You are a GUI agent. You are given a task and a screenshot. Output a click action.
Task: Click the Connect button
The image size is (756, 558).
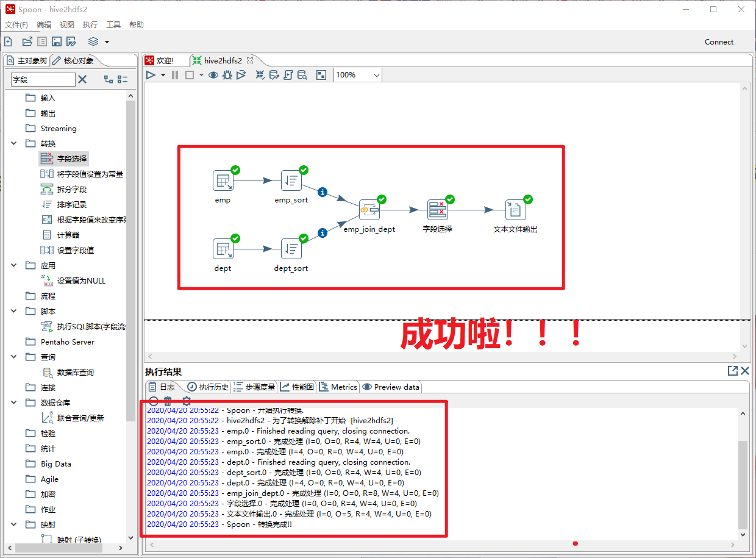(x=719, y=42)
